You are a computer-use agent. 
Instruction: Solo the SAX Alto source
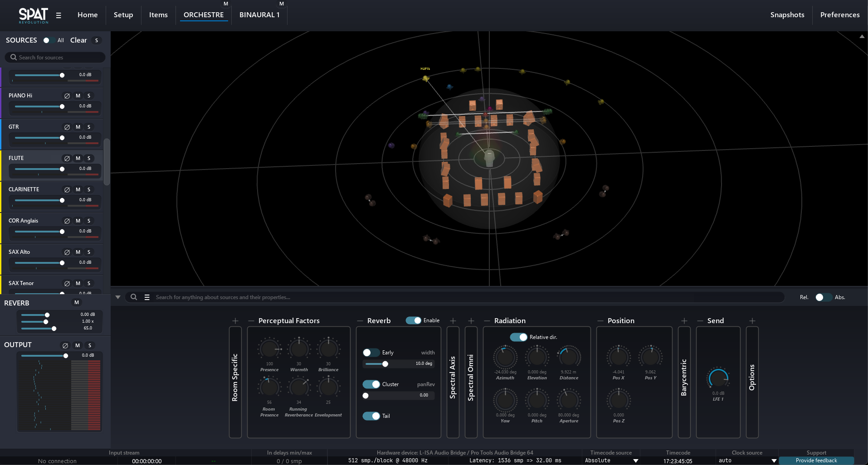(89, 252)
